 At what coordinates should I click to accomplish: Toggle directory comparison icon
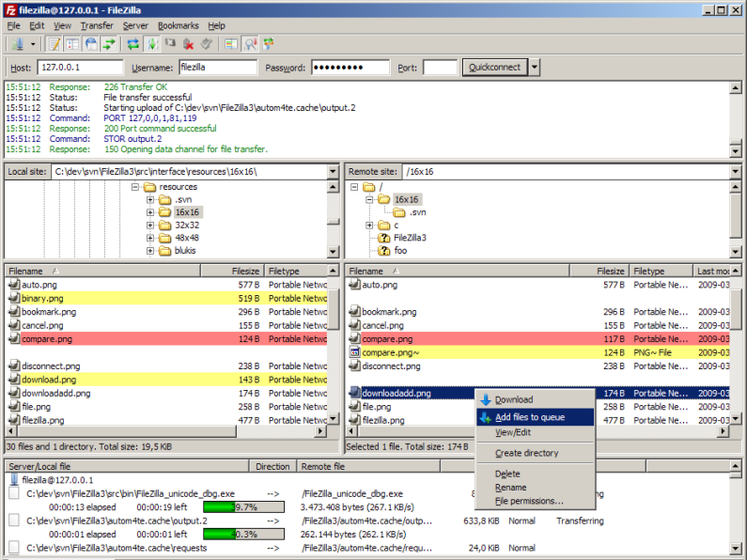click(x=250, y=44)
